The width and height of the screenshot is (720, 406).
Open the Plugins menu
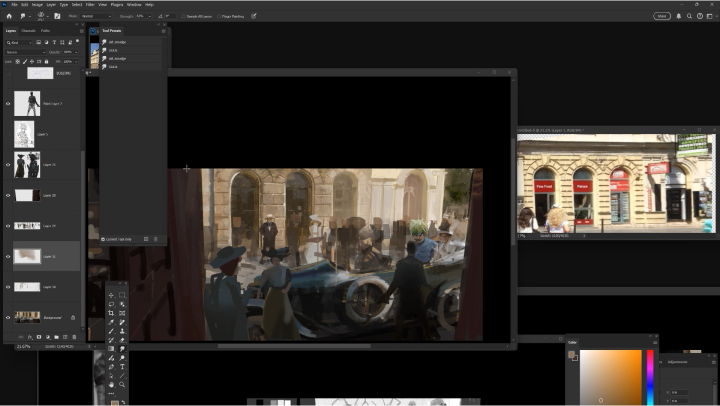[x=117, y=5]
